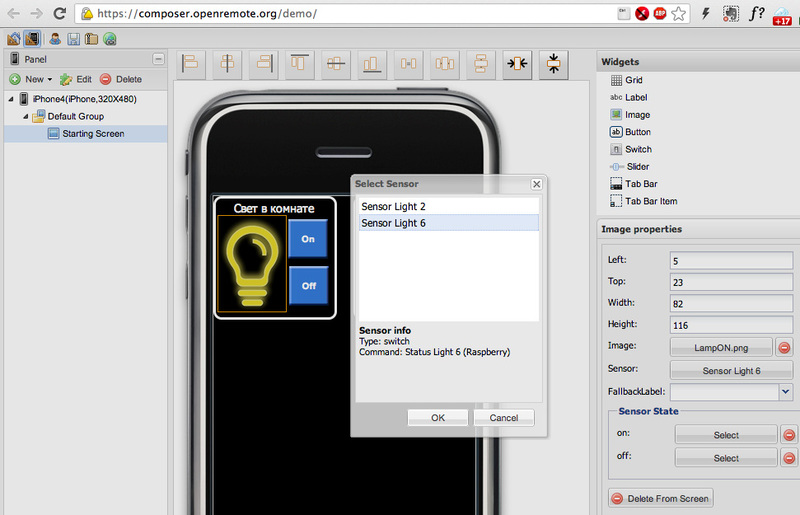The width and height of the screenshot is (800, 515).
Task: Confirm sensor selection with OK
Action: [438, 418]
